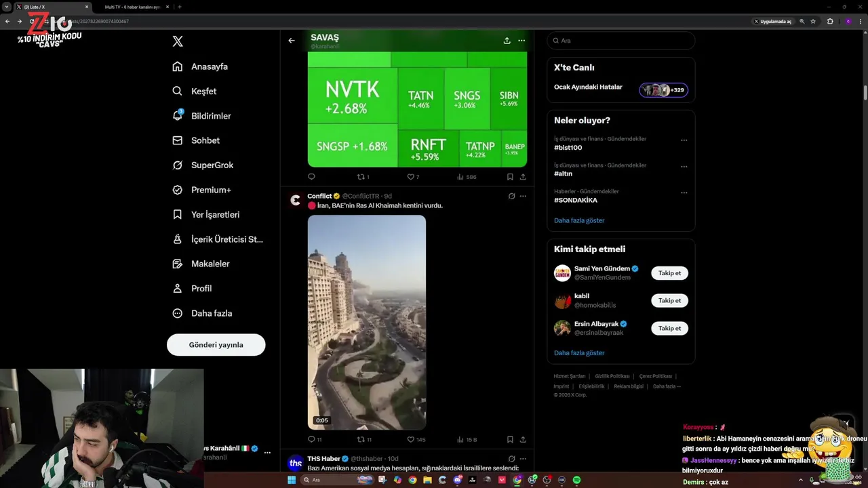This screenshot has width=868, height=488.
Task: Open Hizmet Şartları footer link
Action: point(569,376)
